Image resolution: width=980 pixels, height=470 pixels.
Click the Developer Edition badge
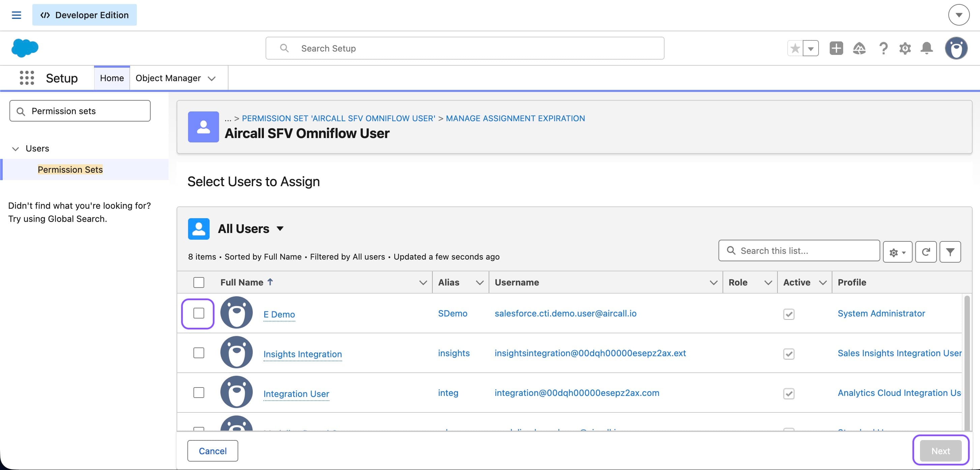coord(85,15)
